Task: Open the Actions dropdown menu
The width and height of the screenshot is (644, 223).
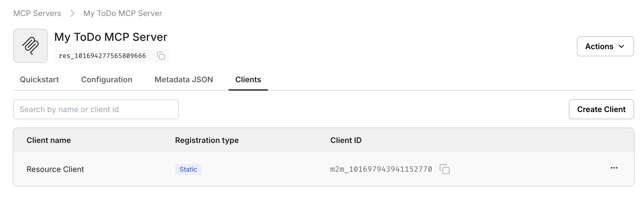Action: click(605, 46)
